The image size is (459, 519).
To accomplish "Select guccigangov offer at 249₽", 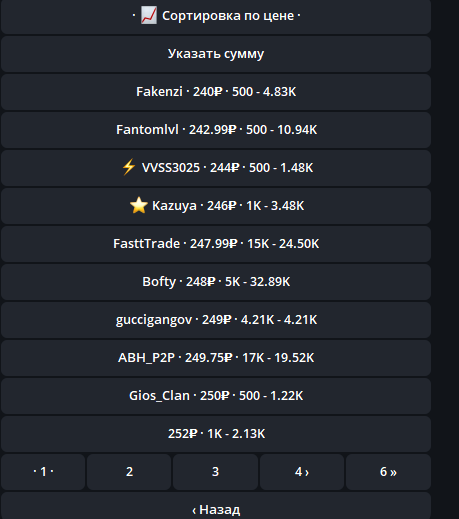I will (x=216, y=320).
